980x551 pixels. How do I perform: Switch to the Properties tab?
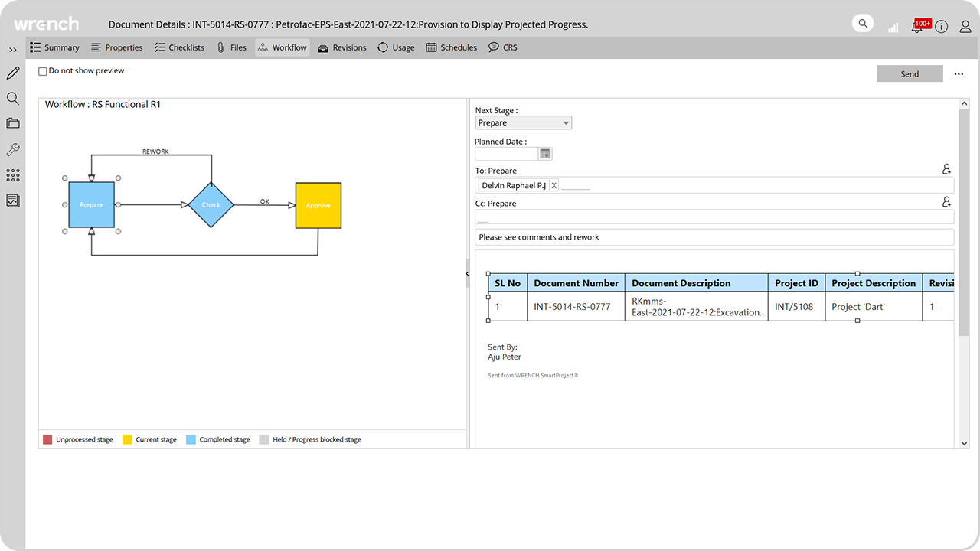coord(116,47)
